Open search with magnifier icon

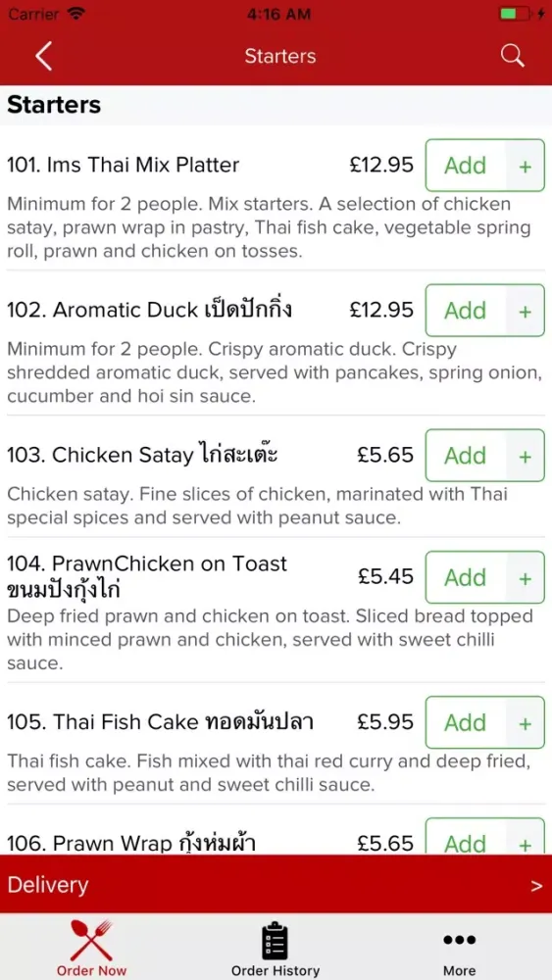point(512,56)
